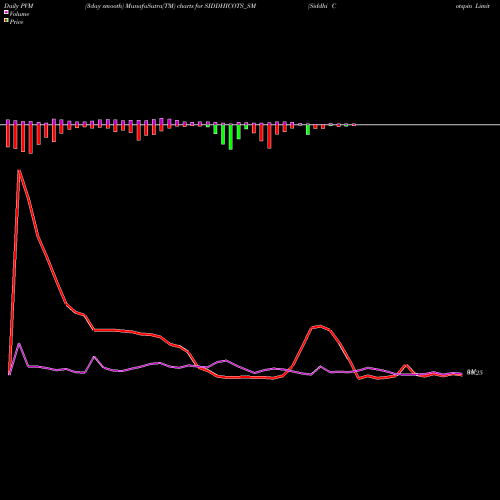
Task: Click the 'Volume' legend label
Action: click(x=19, y=14)
